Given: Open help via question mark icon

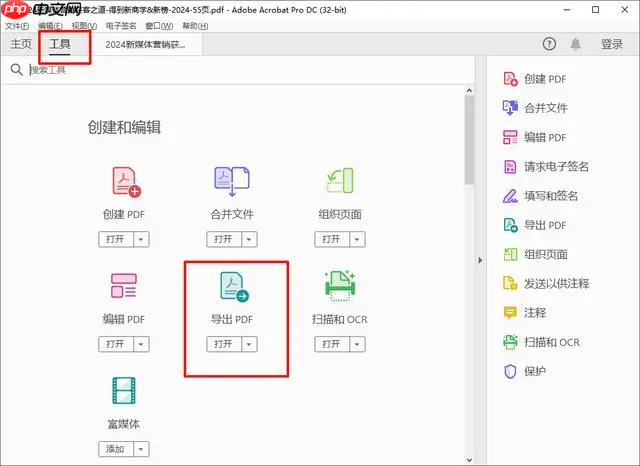Looking at the screenshot, I should (x=549, y=44).
